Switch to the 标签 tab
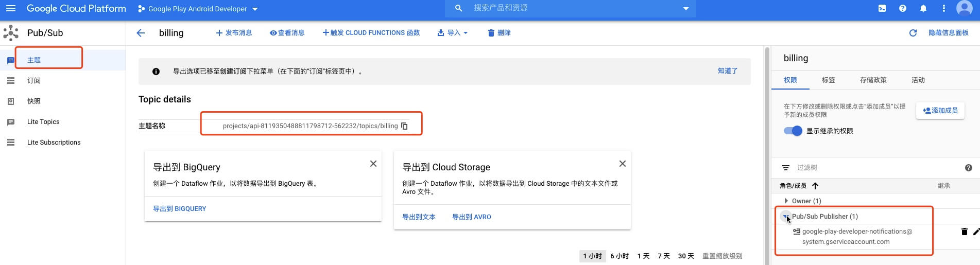Image resolution: width=980 pixels, height=265 pixels. pyautogui.click(x=829, y=80)
